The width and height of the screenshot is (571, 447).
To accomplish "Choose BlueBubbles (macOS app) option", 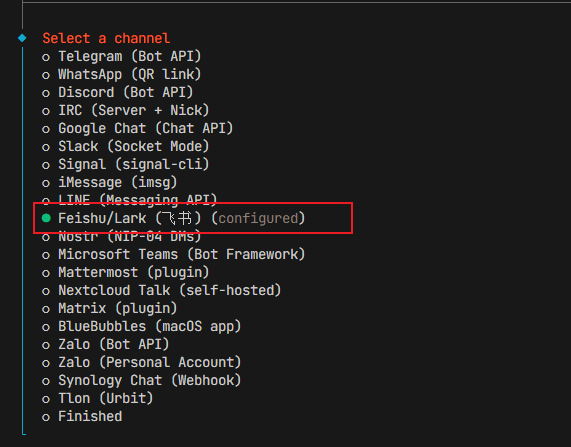I will [x=142, y=327].
